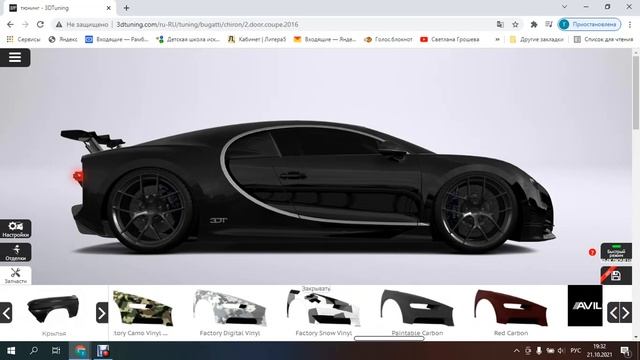Open Task View on the taskbar
The width and height of the screenshot is (640, 360).
[x=56, y=351]
